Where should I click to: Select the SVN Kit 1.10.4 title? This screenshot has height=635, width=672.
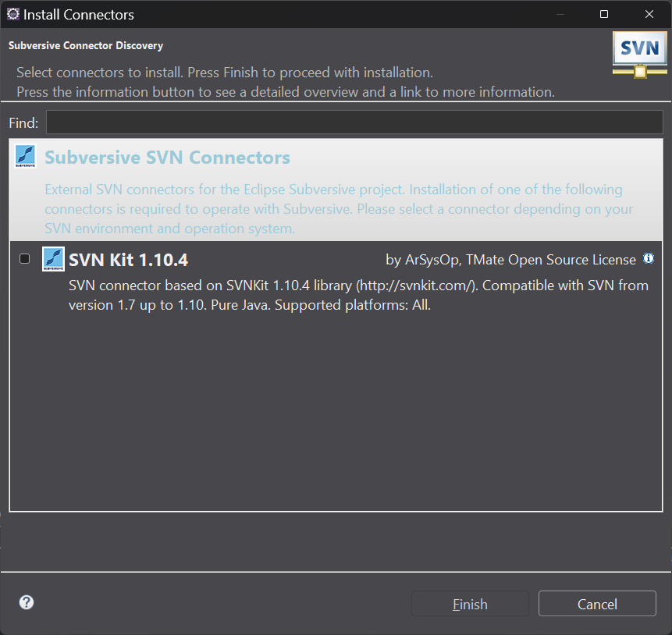point(129,260)
